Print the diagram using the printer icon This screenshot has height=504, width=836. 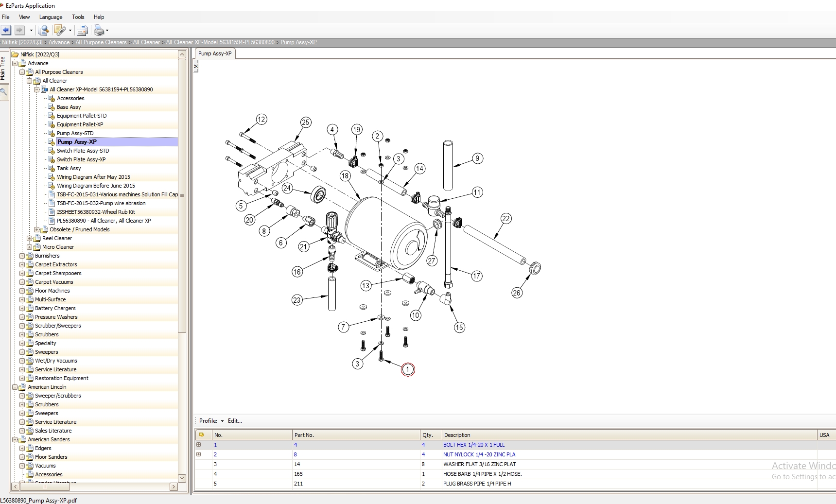pos(99,31)
